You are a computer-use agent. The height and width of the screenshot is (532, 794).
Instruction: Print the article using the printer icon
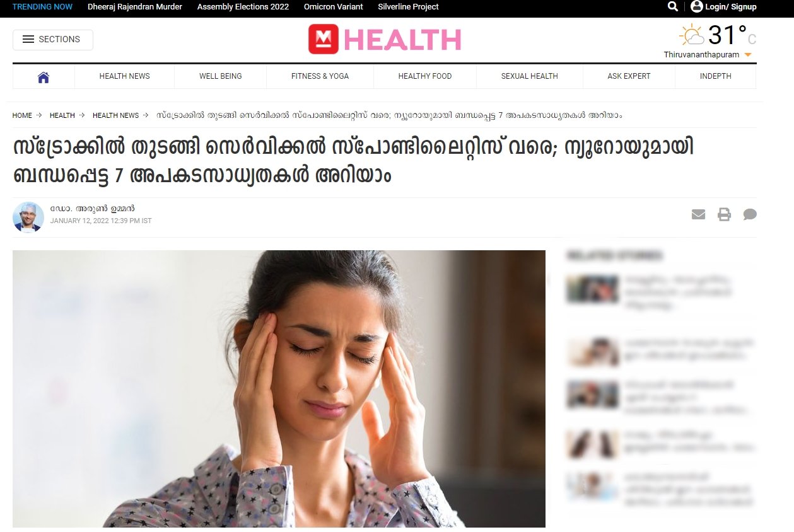(724, 214)
